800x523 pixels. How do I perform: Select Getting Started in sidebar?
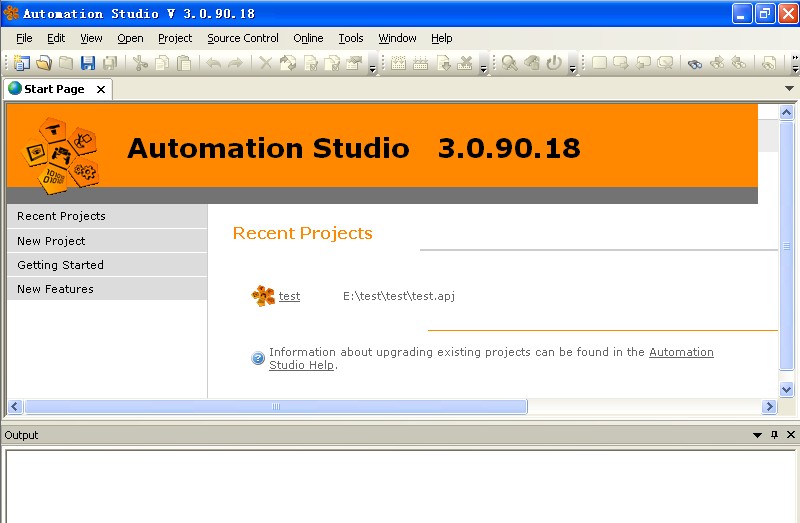pyautogui.click(x=107, y=265)
